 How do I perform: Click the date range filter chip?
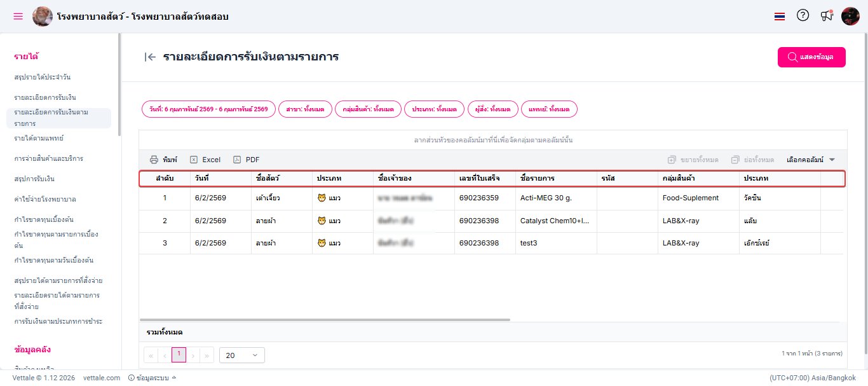(208, 109)
